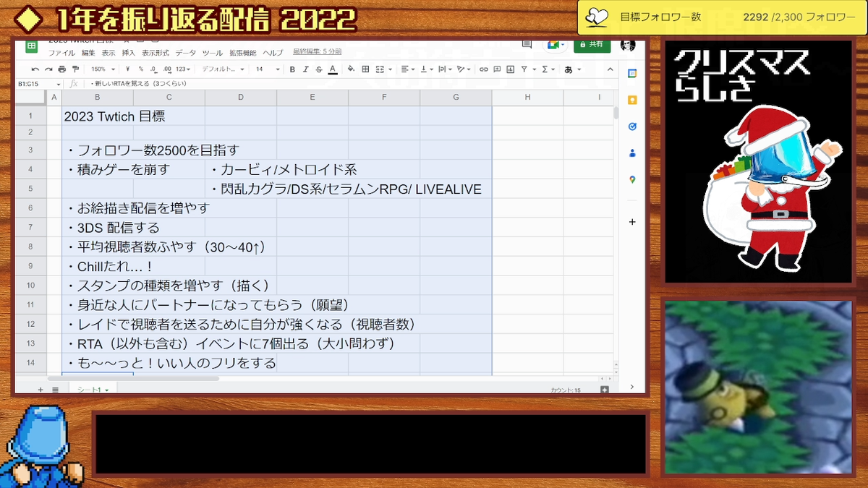This screenshot has width=868, height=488.
Task: Open the comment history icon
Action: (x=526, y=44)
